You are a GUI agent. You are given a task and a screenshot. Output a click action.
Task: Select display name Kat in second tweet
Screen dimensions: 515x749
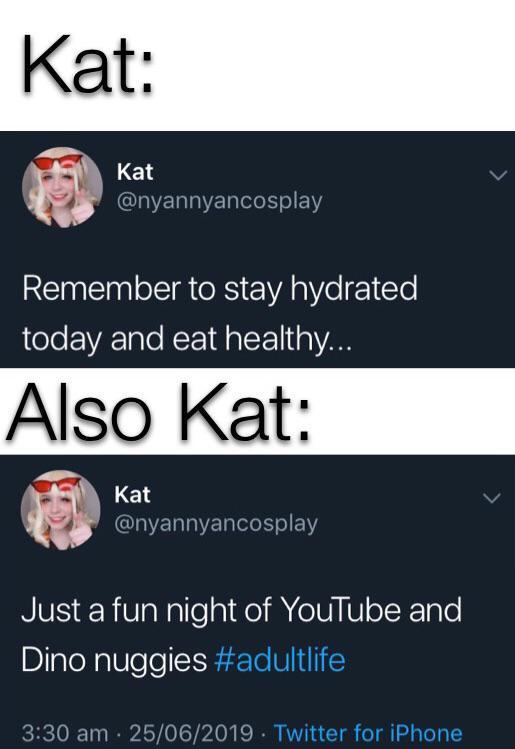pyautogui.click(x=132, y=494)
